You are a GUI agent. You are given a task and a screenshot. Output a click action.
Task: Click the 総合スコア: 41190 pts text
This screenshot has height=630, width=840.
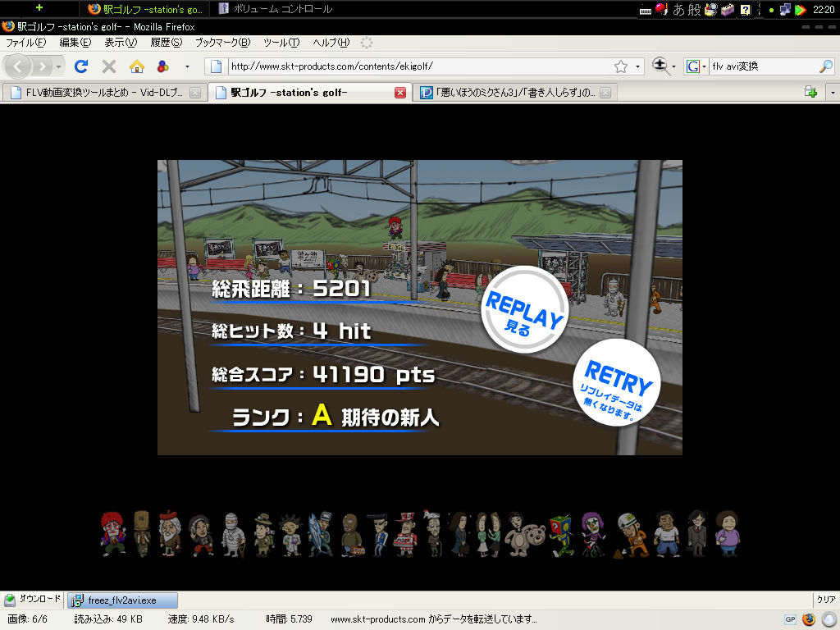(323, 374)
